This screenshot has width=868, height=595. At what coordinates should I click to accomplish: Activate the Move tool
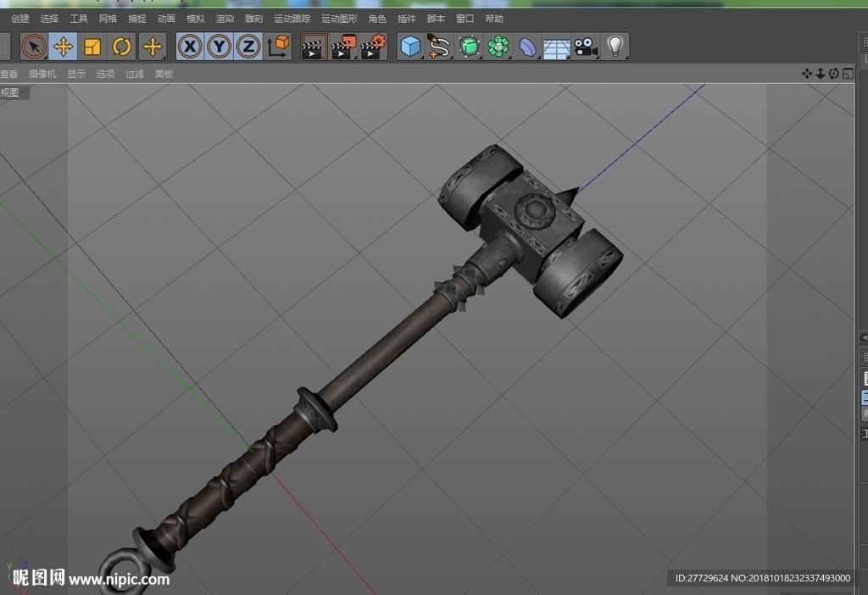coord(63,47)
